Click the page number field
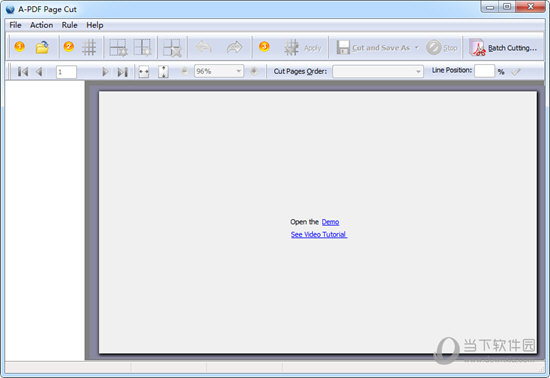Image resolution: width=550 pixels, height=378 pixels. [x=66, y=72]
